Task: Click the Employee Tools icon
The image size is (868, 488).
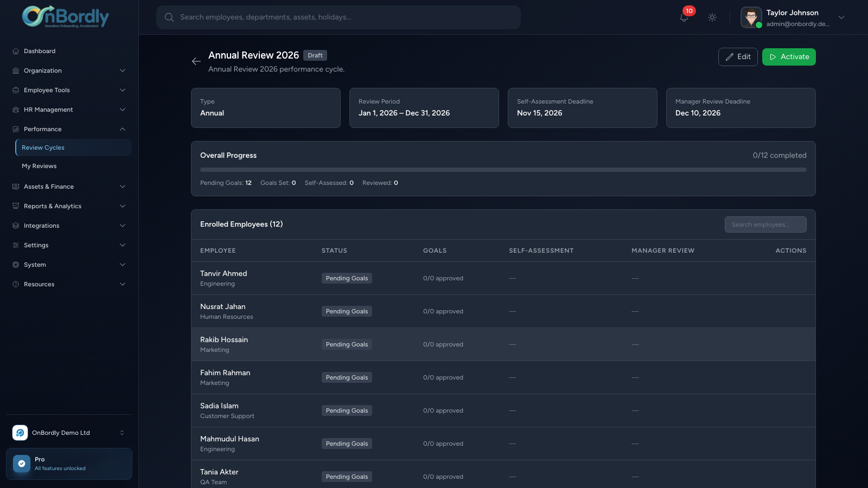Action: pos(16,90)
